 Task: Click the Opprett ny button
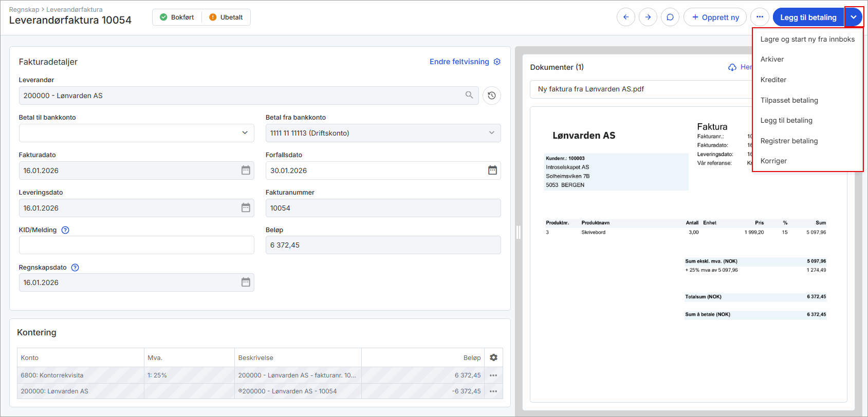715,17
